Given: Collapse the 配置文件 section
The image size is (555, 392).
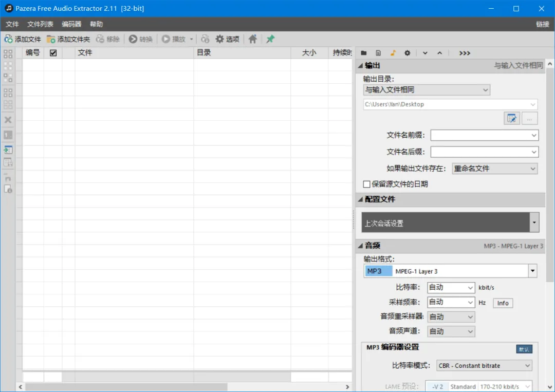Looking at the screenshot, I should (360, 199).
